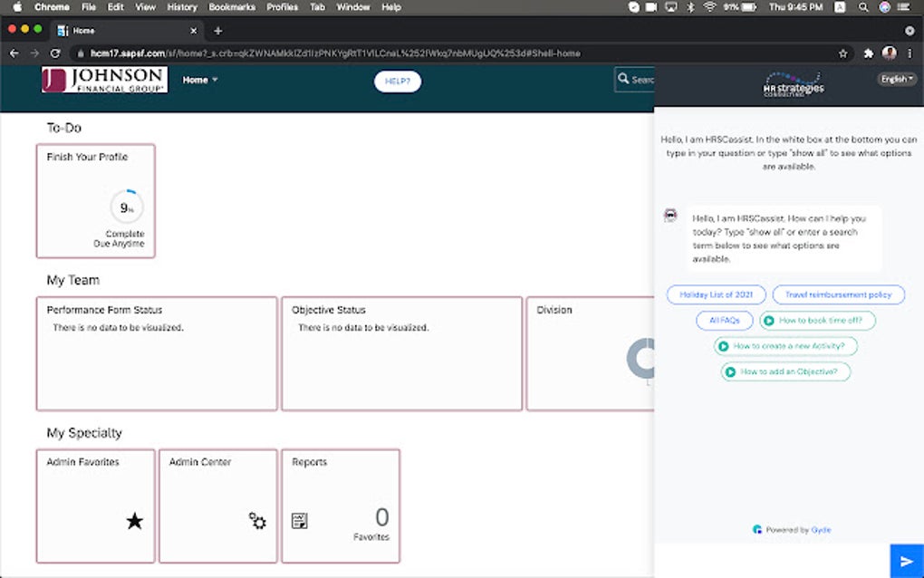Click the Admin Favorites star icon
This screenshot has height=578, width=924.
point(134,521)
